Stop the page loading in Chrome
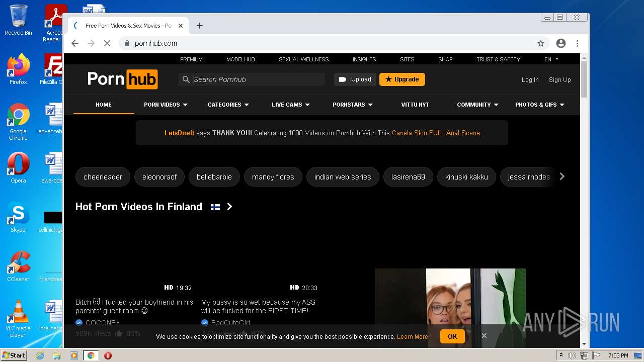 (107, 43)
